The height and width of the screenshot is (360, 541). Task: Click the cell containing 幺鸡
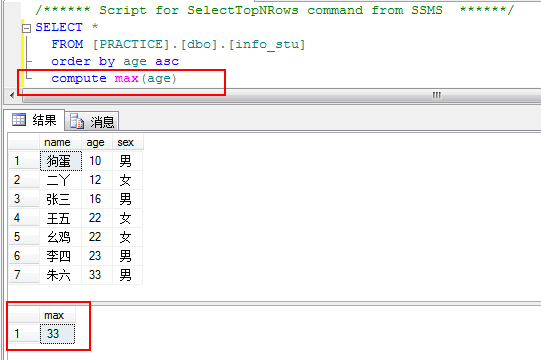pos(61,237)
